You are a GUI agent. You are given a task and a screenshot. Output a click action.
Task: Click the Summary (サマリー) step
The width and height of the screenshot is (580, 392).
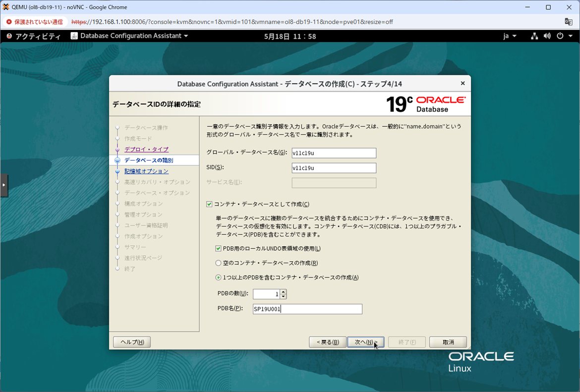(x=135, y=247)
